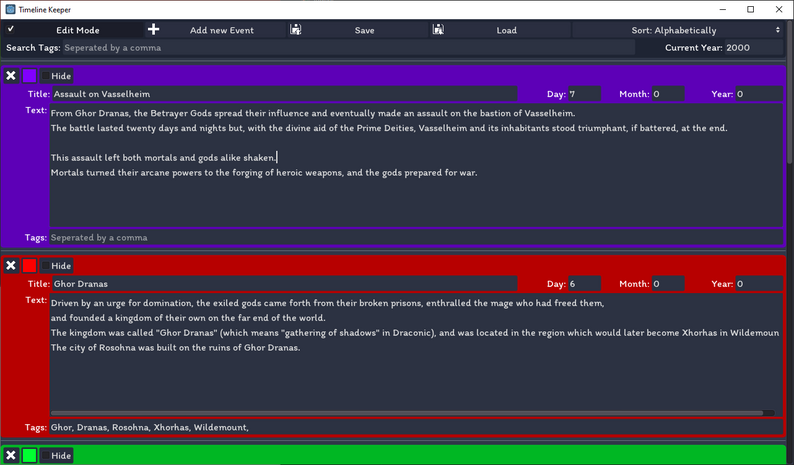This screenshot has height=465, width=794.
Task: Click the Ghor Dranas title field
Action: pos(285,284)
